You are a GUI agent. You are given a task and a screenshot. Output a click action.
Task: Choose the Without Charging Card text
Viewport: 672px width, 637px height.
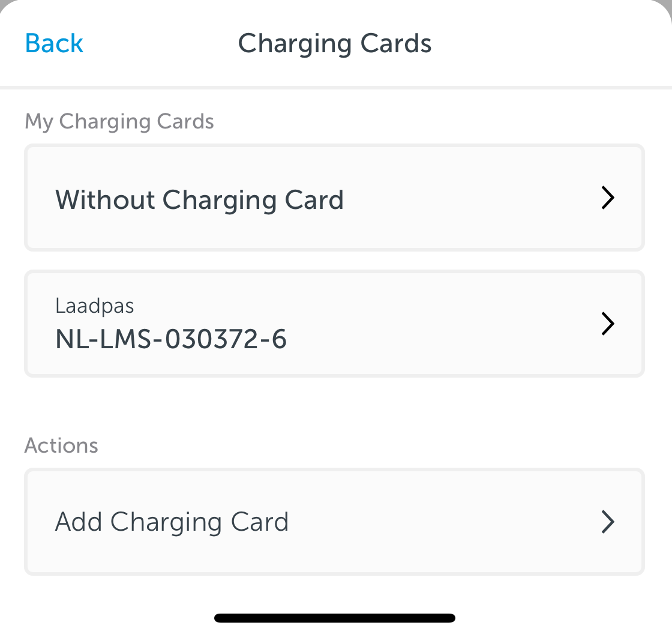[x=200, y=201]
